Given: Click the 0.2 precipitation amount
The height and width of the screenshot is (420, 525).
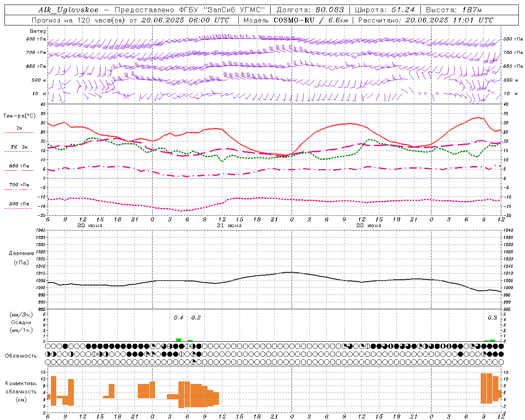Looking at the screenshot, I should point(196,318).
